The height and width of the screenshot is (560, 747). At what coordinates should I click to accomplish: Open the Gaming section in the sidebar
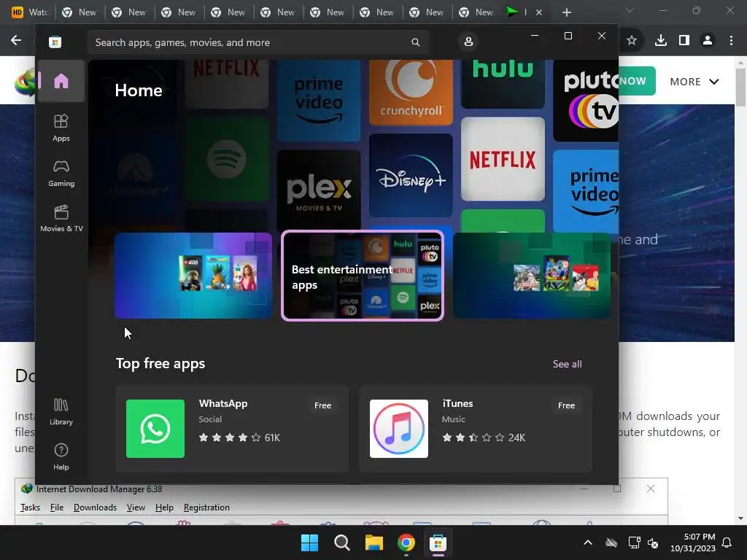point(61,174)
